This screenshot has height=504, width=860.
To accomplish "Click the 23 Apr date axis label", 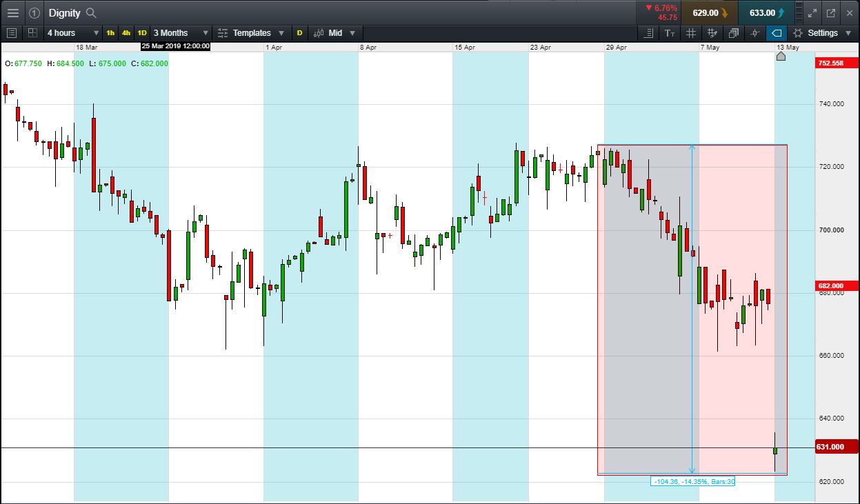I will click(541, 48).
